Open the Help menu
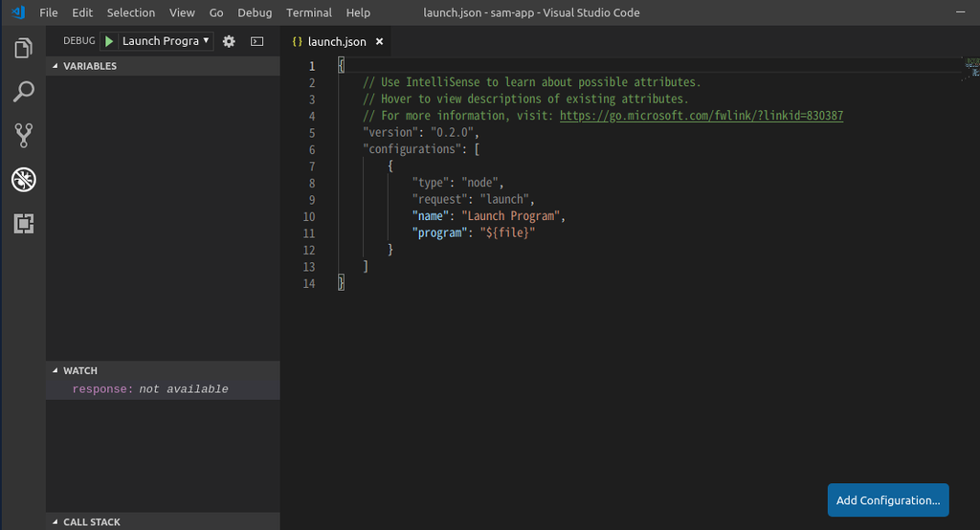 click(x=358, y=12)
